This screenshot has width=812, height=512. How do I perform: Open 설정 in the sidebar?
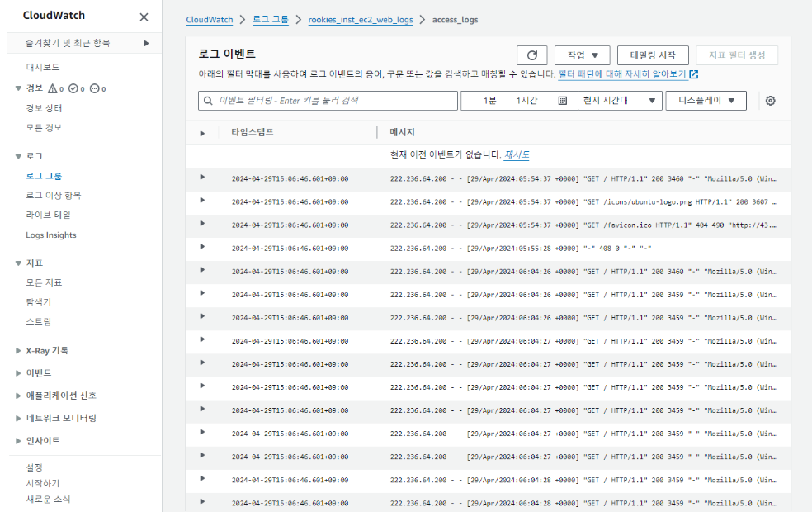pos(34,467)
